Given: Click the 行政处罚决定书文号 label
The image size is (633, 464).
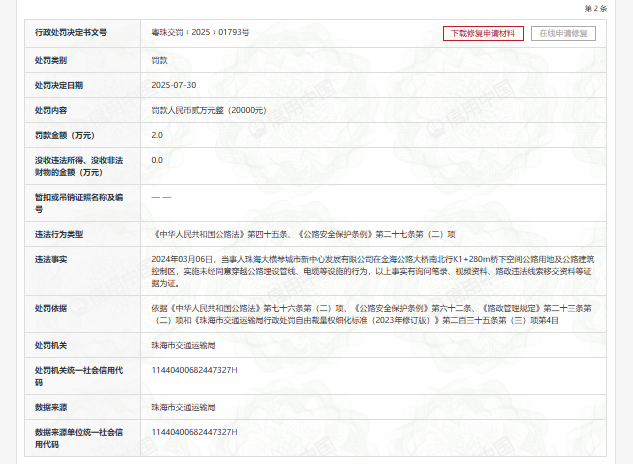Looking at the screenshot, I should pyautogui.click(x=71, y=33).
